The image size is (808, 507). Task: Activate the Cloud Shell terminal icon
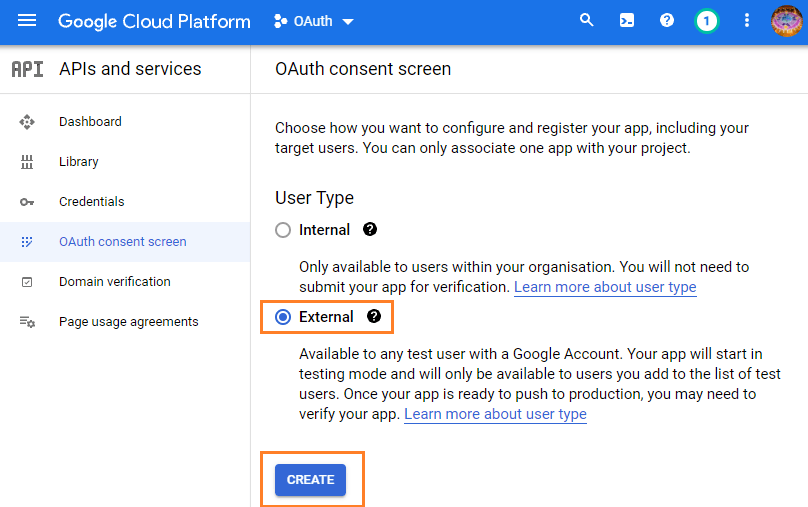[x=627, y=21]
